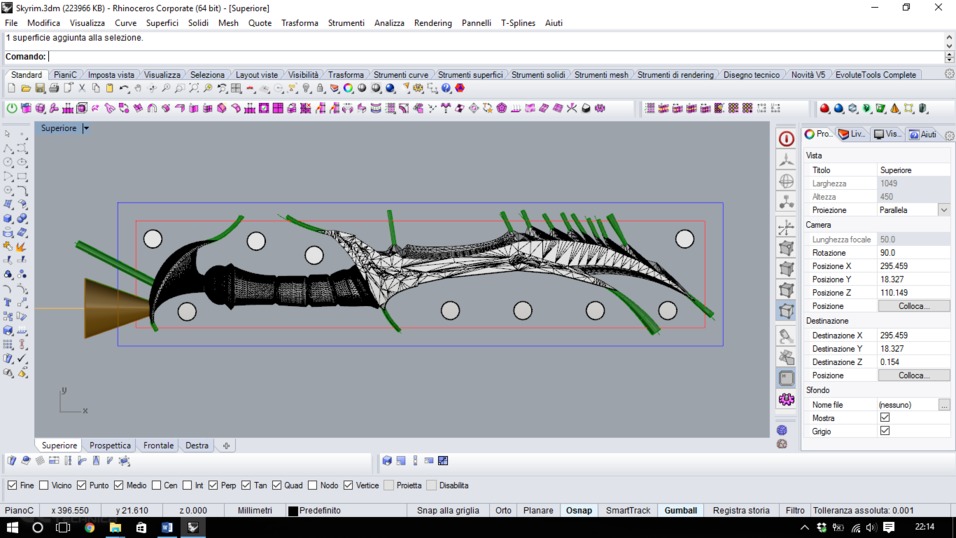Open the Superfici menu
The height and width of the screenshot is (538, 956).
click(x=162, y=23)
